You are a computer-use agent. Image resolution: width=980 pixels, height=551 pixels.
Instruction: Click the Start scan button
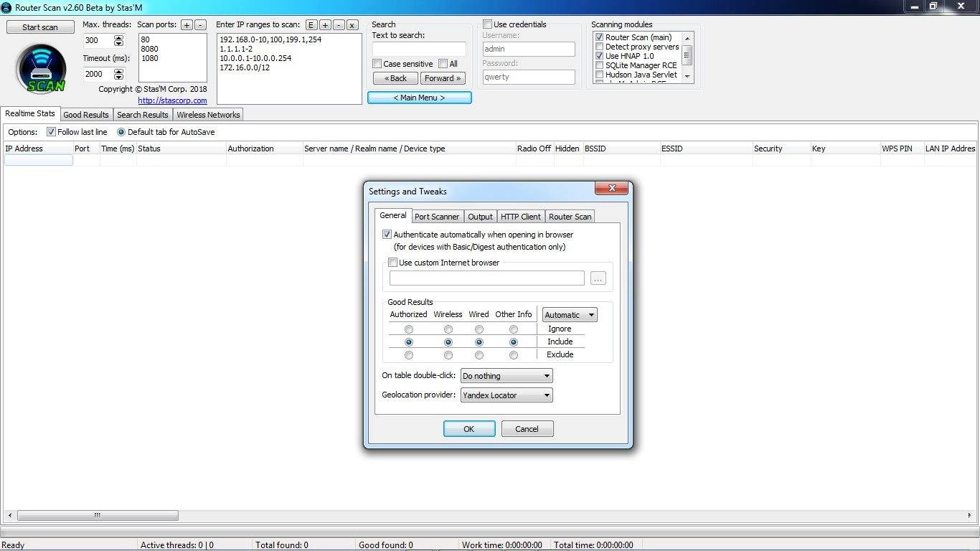[40, 27]
